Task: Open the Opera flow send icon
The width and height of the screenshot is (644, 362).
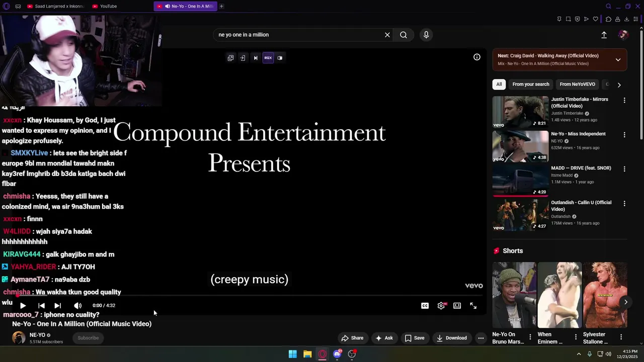Action: (x=586, y=19)
